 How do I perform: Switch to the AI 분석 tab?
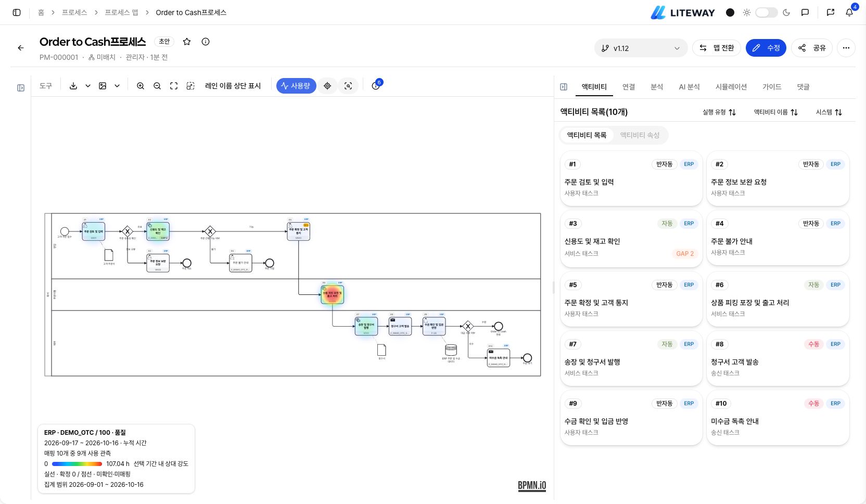689,87
